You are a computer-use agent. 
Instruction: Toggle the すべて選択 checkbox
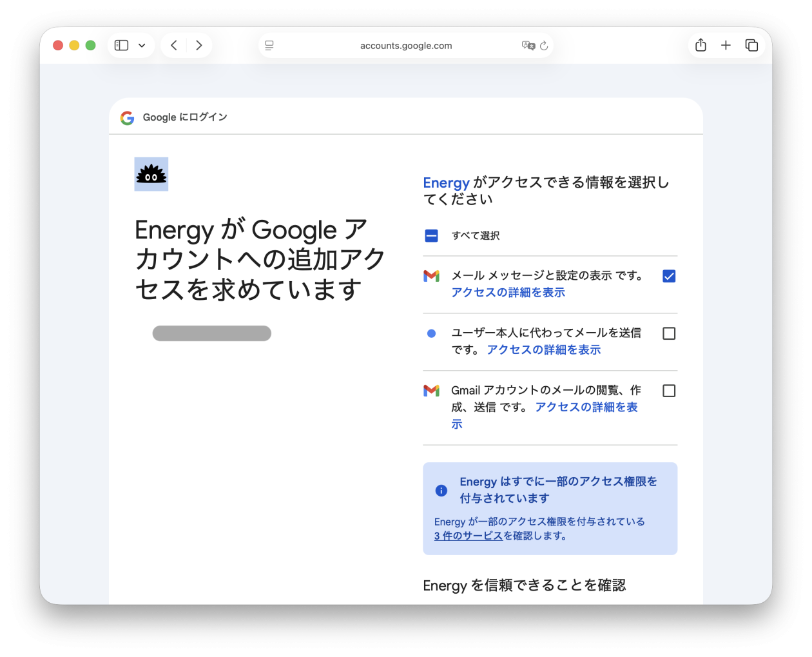tap(432, 236)
